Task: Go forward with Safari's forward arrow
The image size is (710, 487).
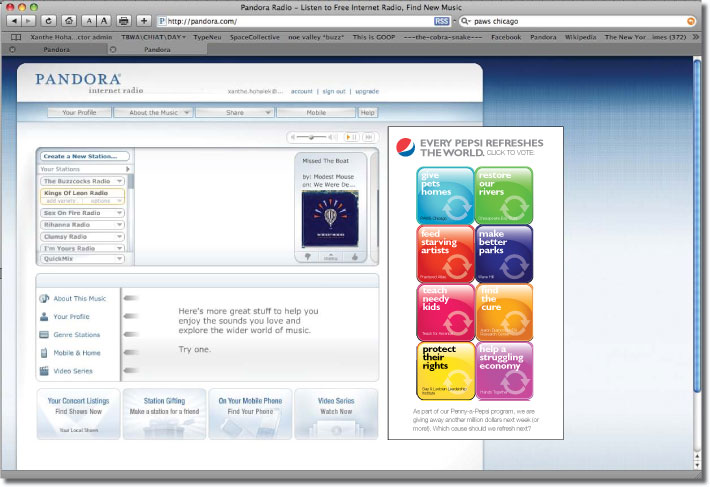Action: pyautogui.click(x=28, y=21)
